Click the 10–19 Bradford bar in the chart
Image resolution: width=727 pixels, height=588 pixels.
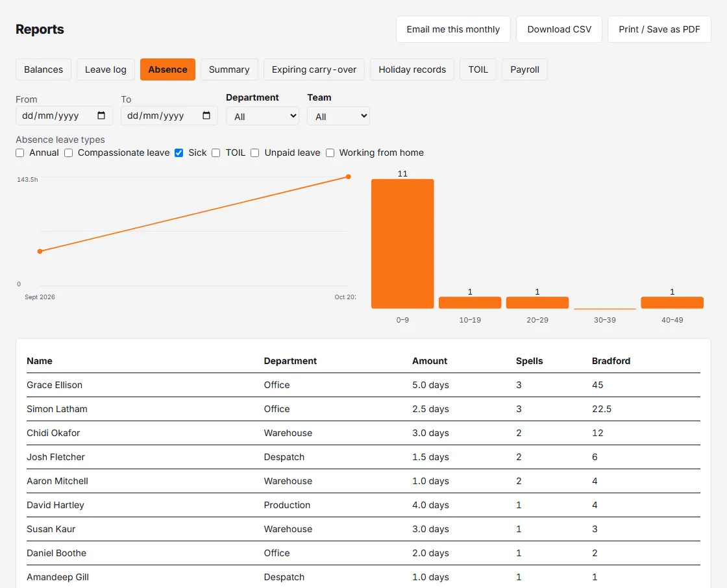pos(470,303)
